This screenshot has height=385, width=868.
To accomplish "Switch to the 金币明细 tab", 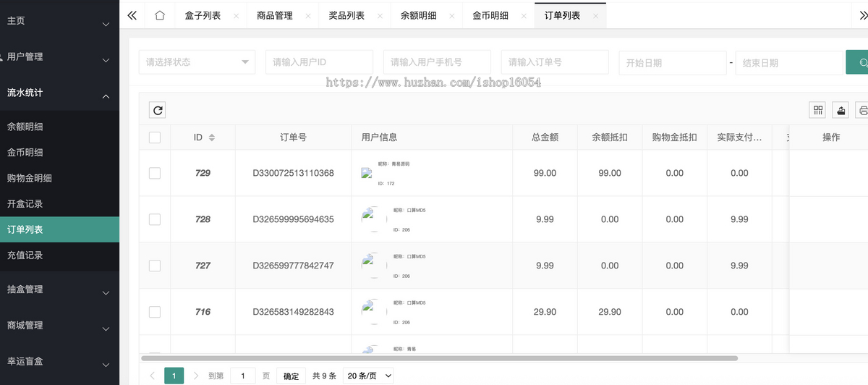I will 491,15.
